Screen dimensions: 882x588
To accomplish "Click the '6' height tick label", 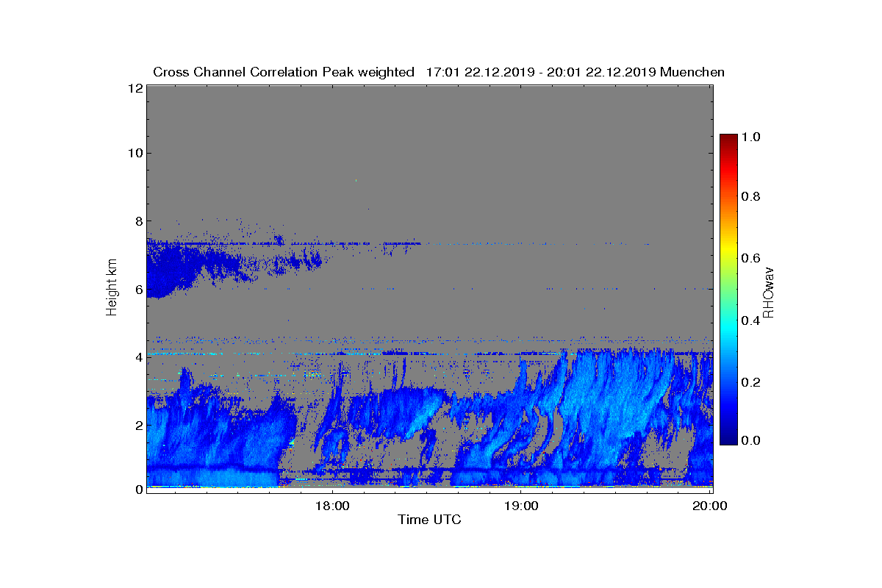I will pos(137,289).
